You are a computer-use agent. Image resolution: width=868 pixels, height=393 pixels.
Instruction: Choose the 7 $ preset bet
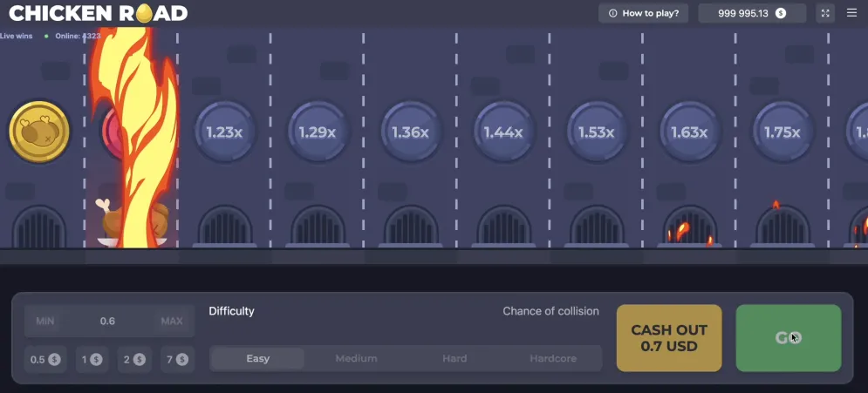[177, 360]
